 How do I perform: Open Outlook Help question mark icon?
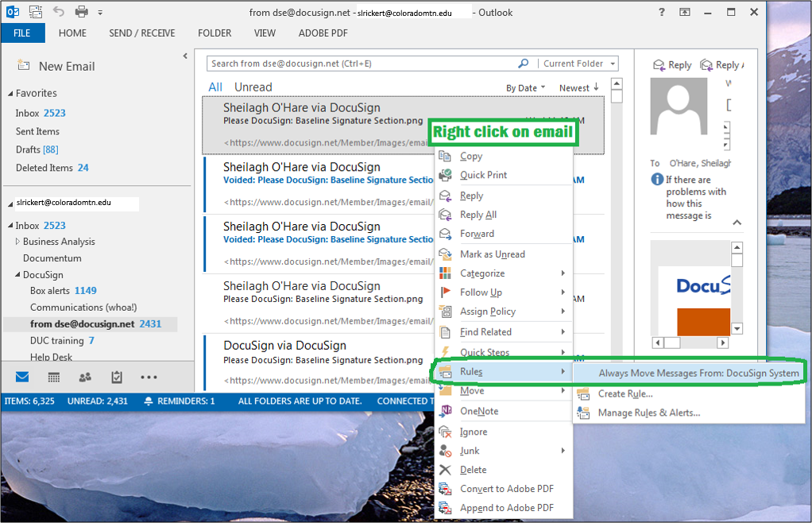point(661,12)
